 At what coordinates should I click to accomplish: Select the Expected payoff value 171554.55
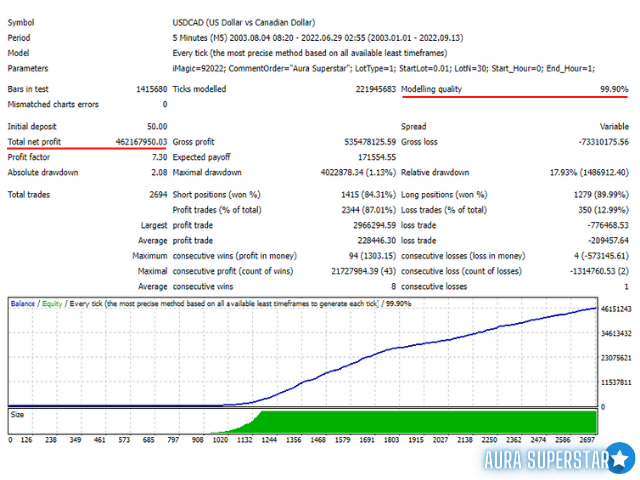[377, 157]
